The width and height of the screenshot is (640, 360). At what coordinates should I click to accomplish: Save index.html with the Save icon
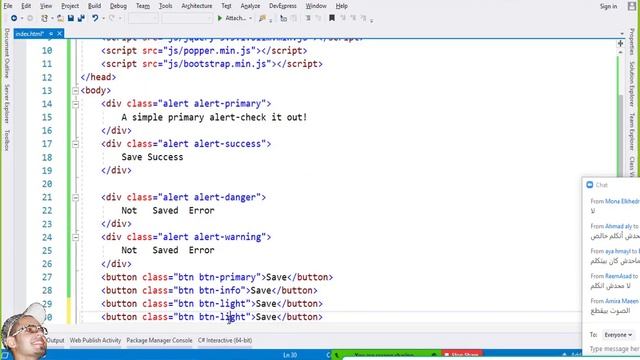point(71,18)
